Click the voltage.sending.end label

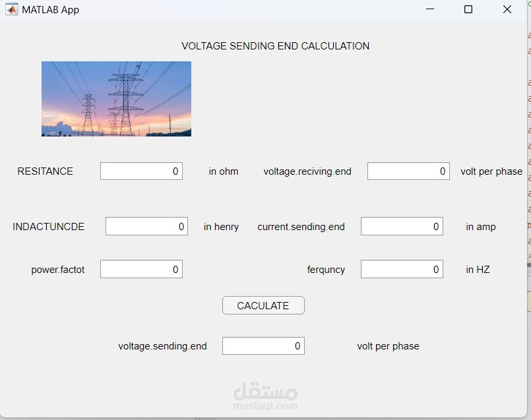(x=162, y=346)
